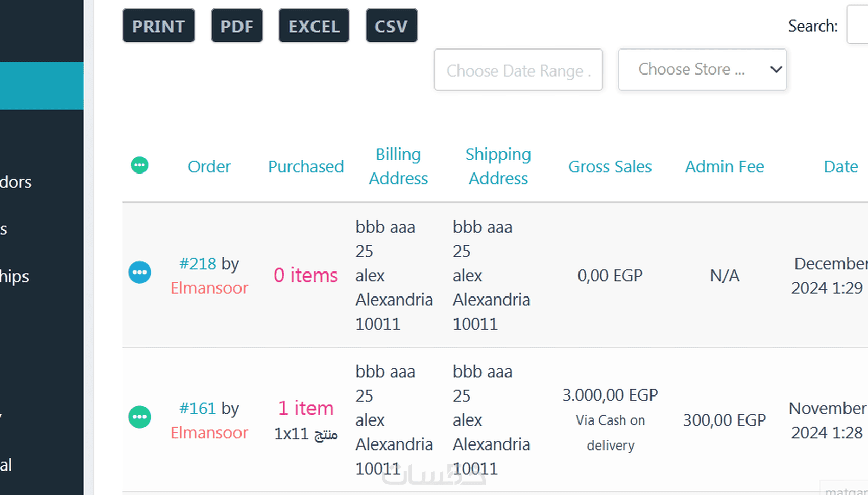Open order #161 link
Image resolution: width=868 pixels, height=495 pixels.
(x=198, y=408)
